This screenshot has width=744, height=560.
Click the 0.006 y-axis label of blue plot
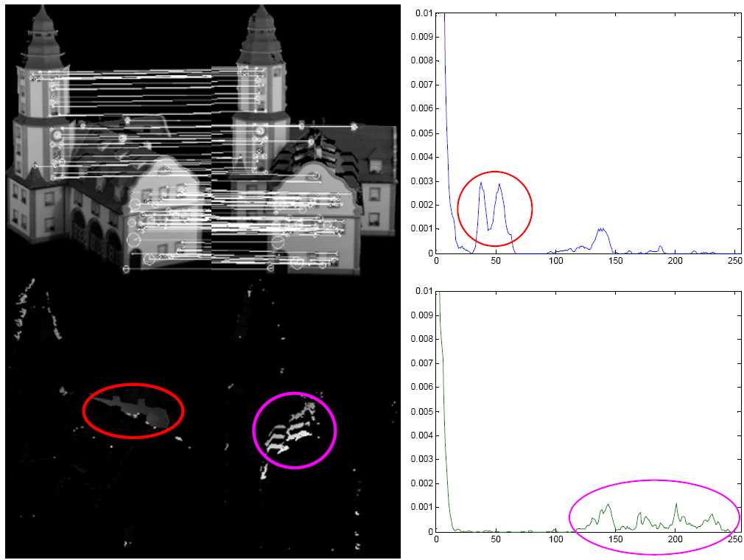click(422, 108)
